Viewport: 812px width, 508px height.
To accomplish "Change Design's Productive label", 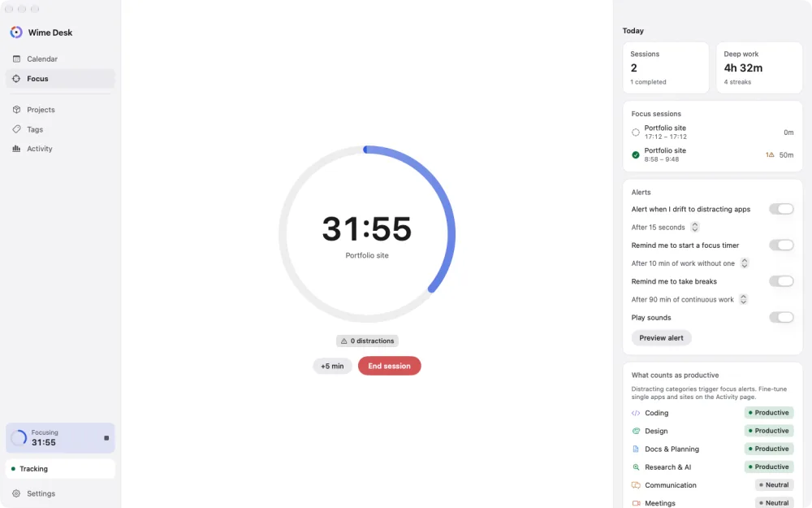I will [x=769, y=431].
